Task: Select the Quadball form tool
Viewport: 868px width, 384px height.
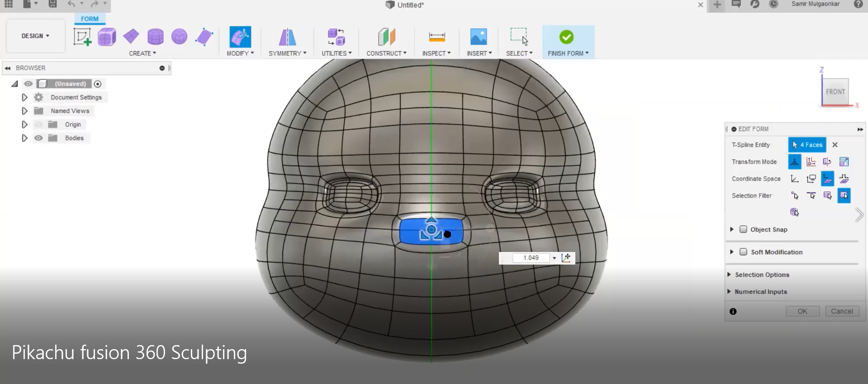Action: [180, 37]
